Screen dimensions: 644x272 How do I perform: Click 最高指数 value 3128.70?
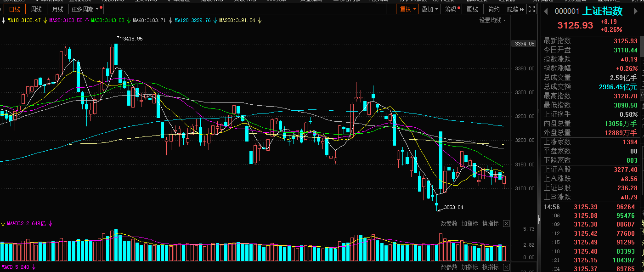626,96
